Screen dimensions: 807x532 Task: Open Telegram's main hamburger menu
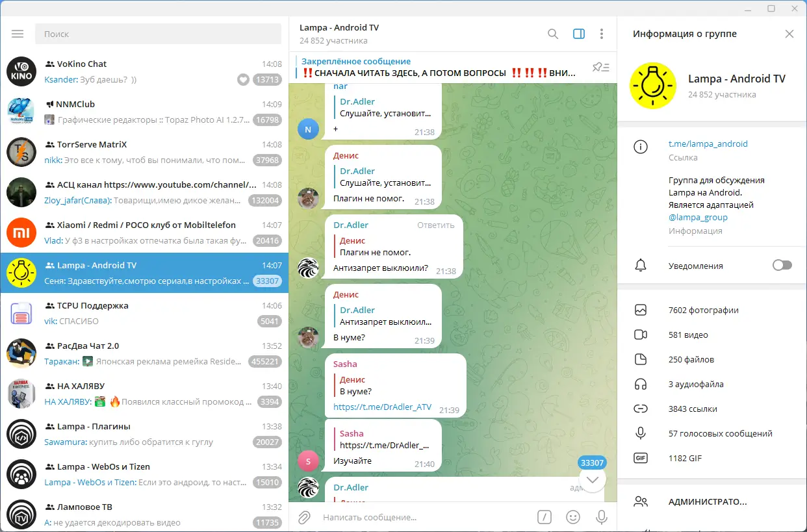[x=18, y=33]
